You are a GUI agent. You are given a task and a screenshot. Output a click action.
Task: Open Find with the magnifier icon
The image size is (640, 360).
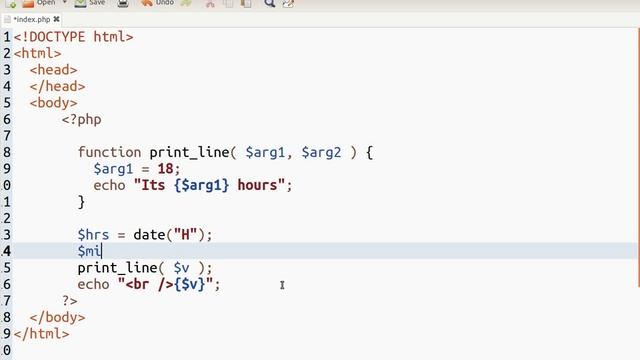coord(269,4)
